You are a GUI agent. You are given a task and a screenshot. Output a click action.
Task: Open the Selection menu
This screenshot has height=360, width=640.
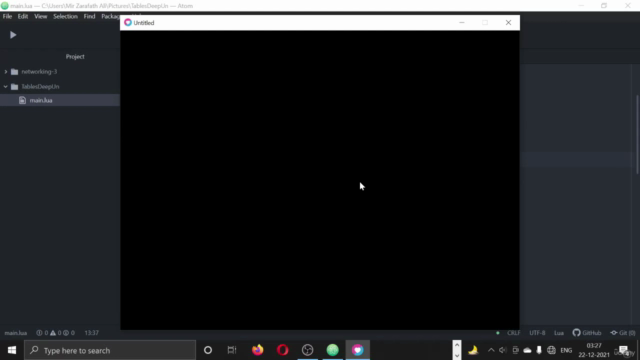pos(65,16)
